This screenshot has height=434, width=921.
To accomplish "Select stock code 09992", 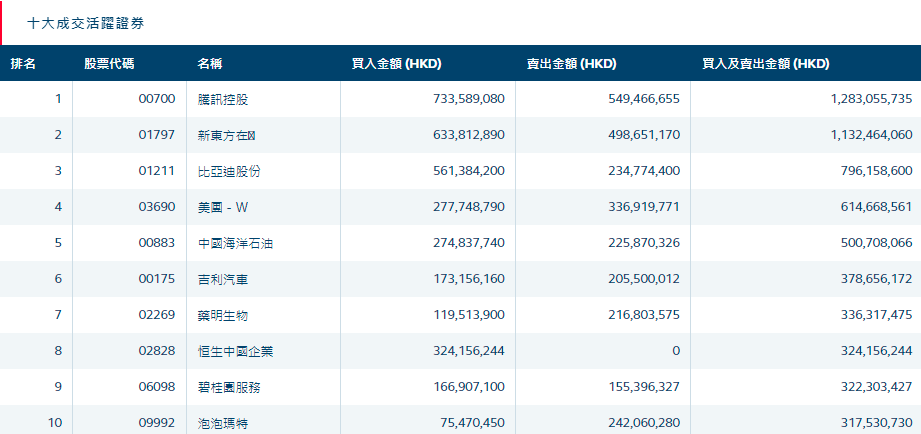I will click(x=157, y=422).
